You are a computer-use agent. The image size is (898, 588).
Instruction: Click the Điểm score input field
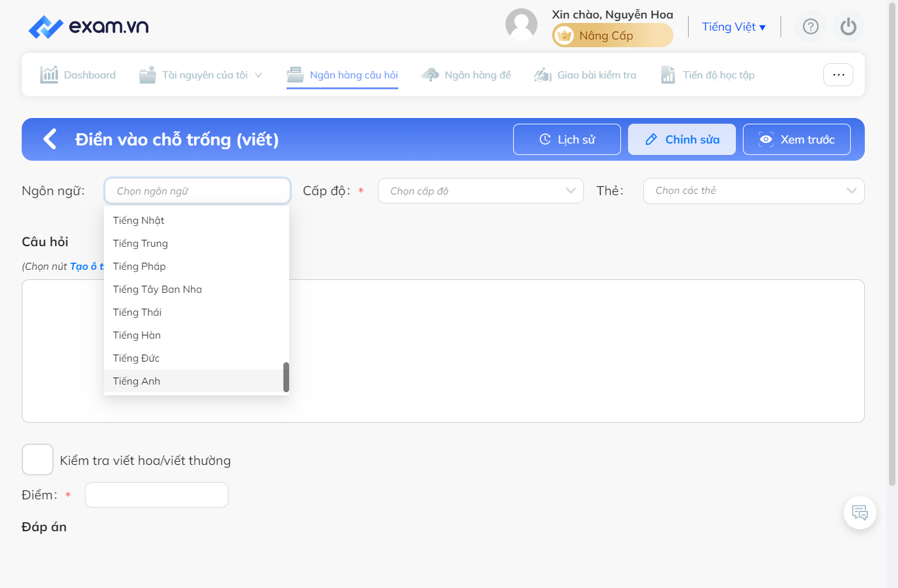[156, 495]
